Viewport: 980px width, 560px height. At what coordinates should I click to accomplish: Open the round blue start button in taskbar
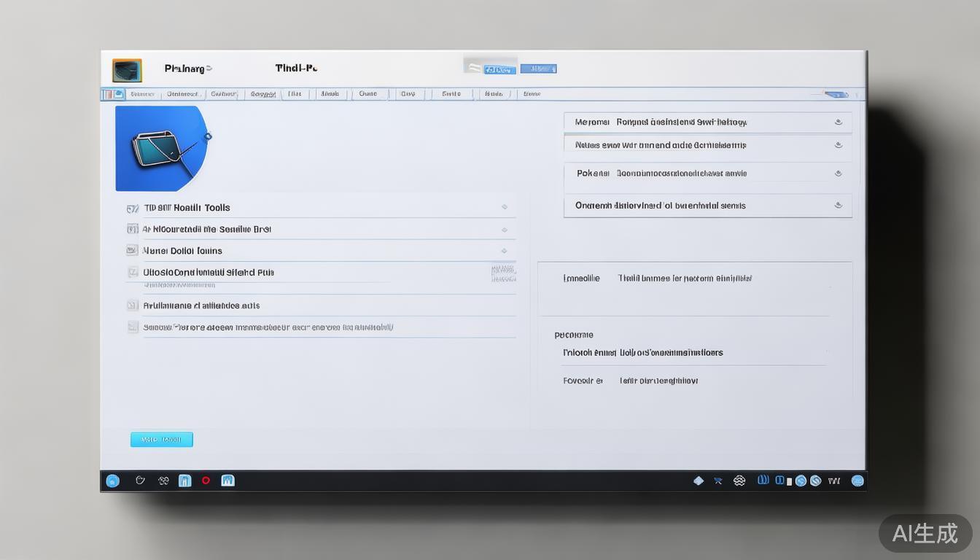point(112,481)
